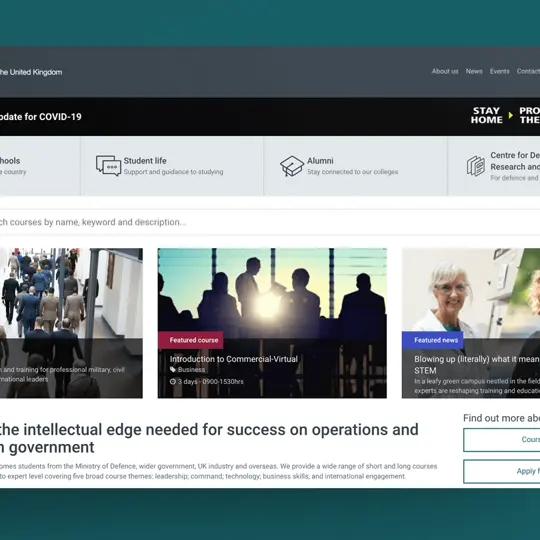Click the Courses button
This screenshot has width=540, height=540.
501,440
